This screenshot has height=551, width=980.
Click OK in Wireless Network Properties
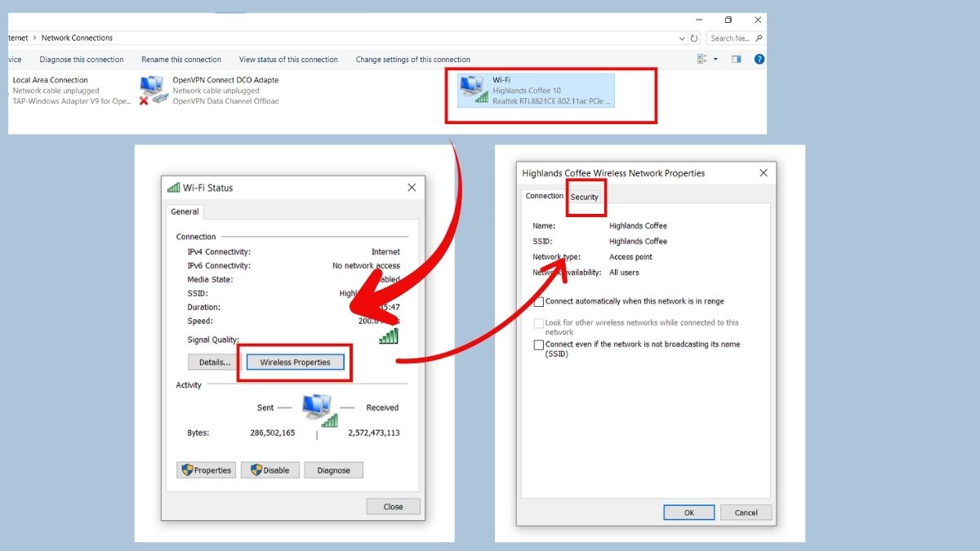[689, 513]
